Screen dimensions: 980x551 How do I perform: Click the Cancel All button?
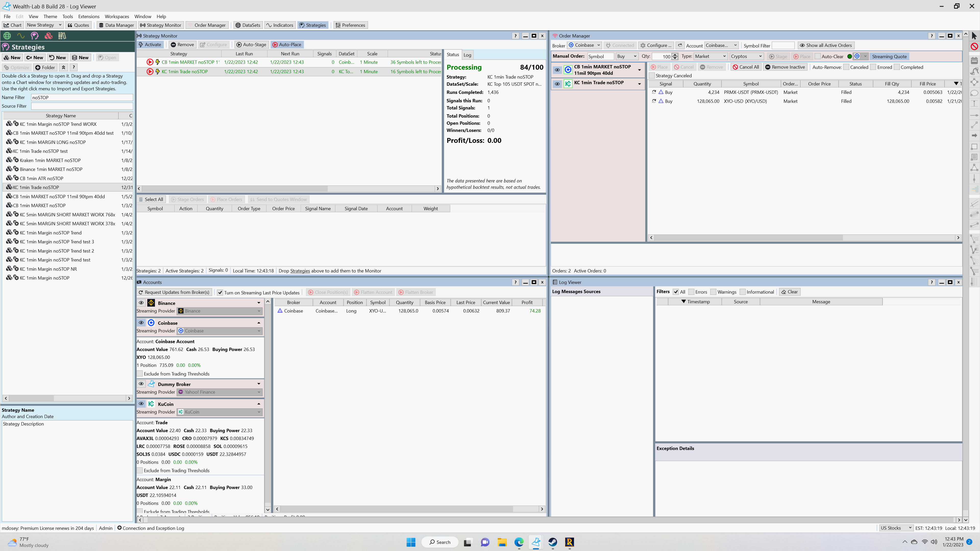[746, 67]
